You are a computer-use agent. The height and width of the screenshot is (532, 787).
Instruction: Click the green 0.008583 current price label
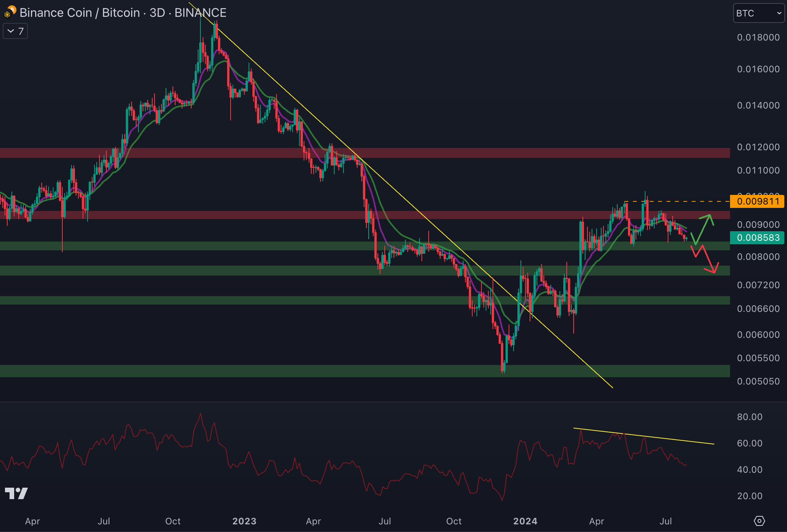[757, 238]
